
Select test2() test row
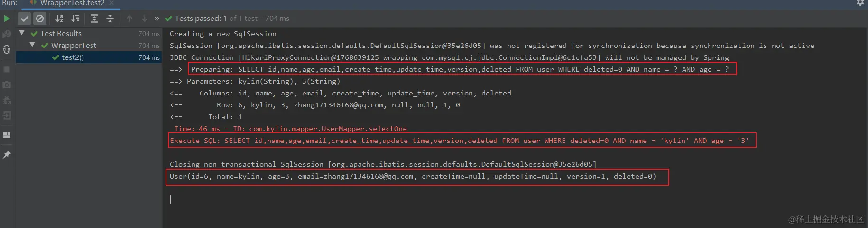(x=89, y=57)
